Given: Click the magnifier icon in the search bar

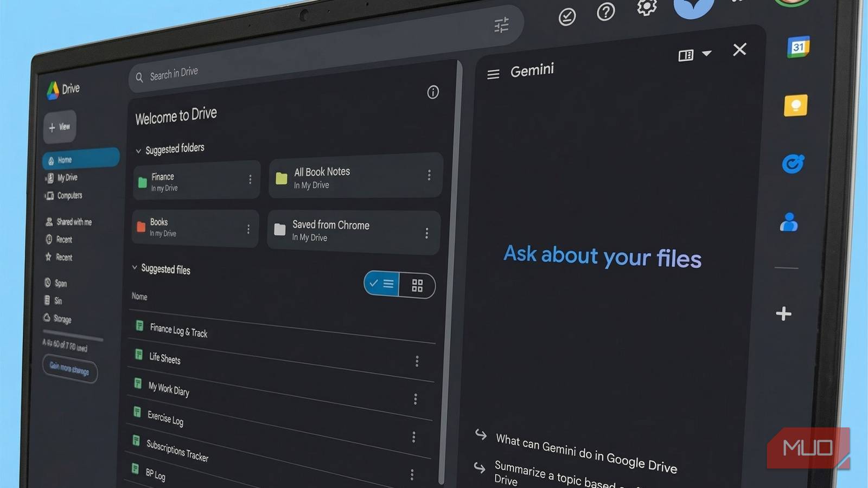Looking at the screenshot, I should point(139,78).
